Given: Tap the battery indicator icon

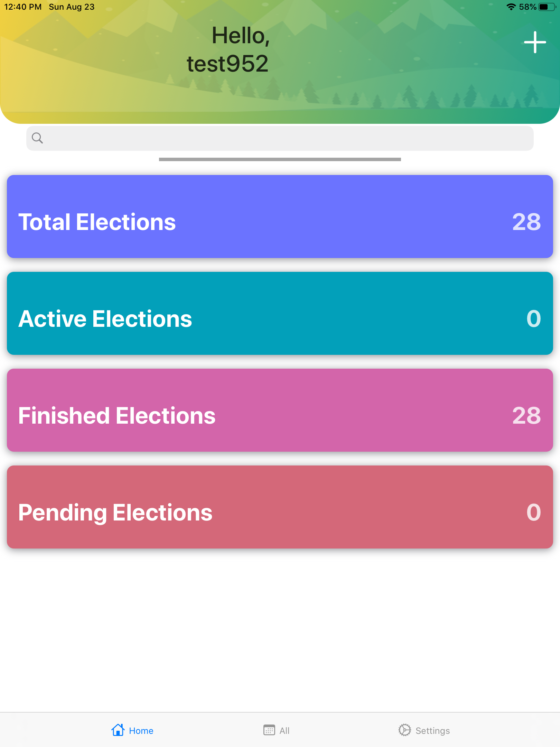Looking at the screenshot, I should [x=547, y=7].
